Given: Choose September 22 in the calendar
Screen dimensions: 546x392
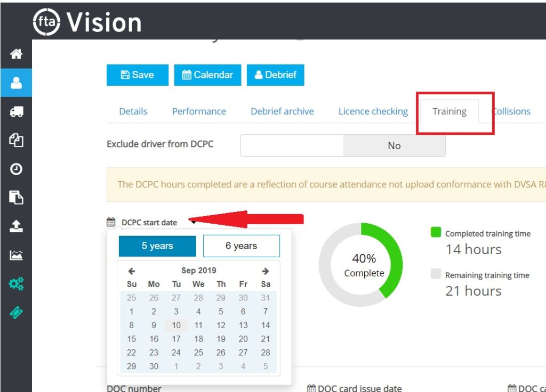Looking at the screenshot, I should tap(131, 353).
